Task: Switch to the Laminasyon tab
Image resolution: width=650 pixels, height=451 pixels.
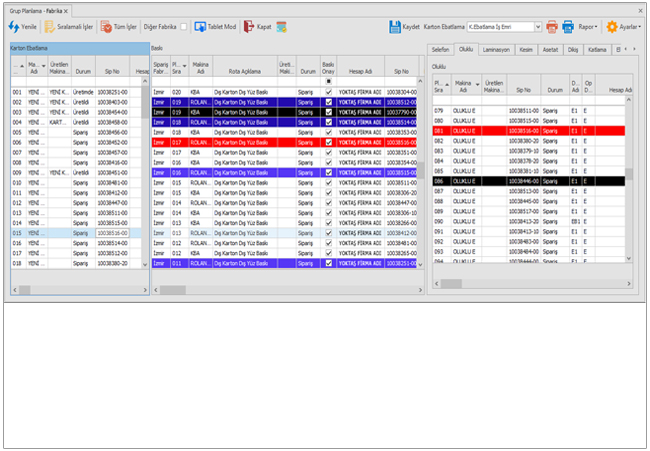Action: 495,48
